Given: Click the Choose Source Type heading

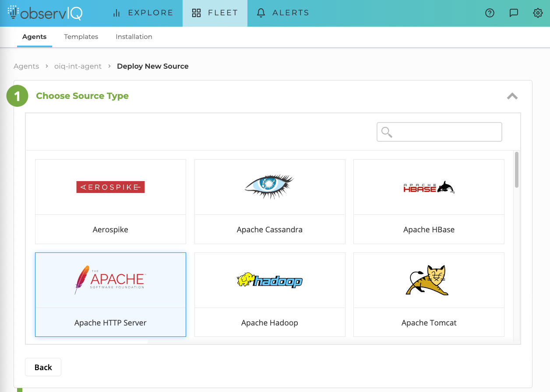Looking at the screenshot, I should tap(82, 96).
